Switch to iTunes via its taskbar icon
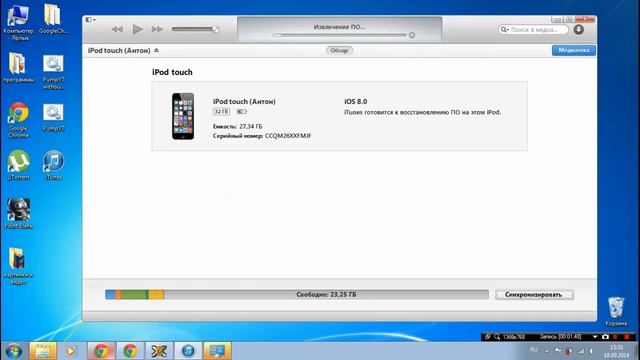 pyautogui.click(x=188, y=351)
